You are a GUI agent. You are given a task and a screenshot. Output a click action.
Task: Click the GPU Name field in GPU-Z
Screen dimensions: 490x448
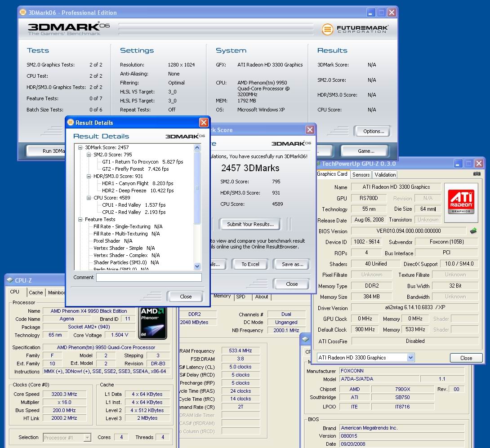tap(396, 187)
